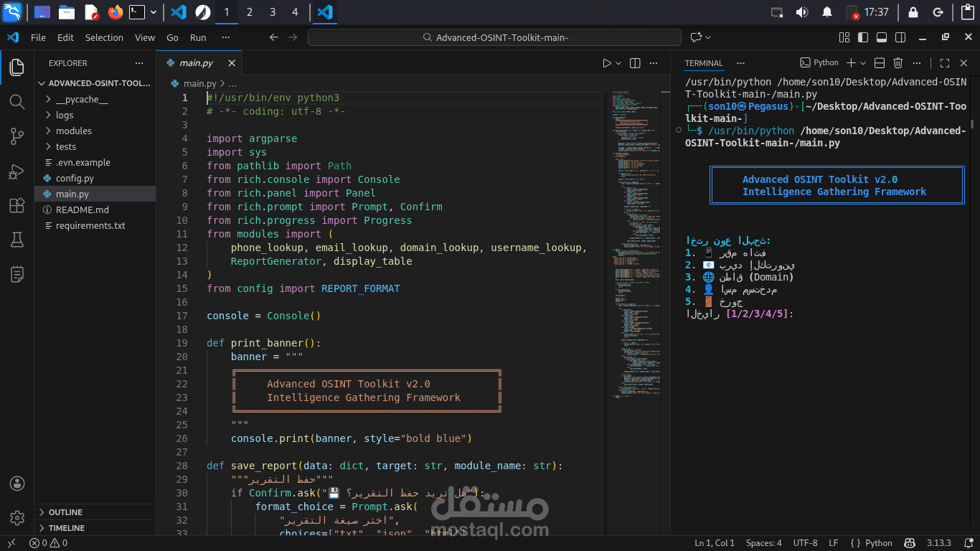The width and height of the screenshot is (980, 551).
Task: Open notifications bell in system tray
Action: pos(827,12)
